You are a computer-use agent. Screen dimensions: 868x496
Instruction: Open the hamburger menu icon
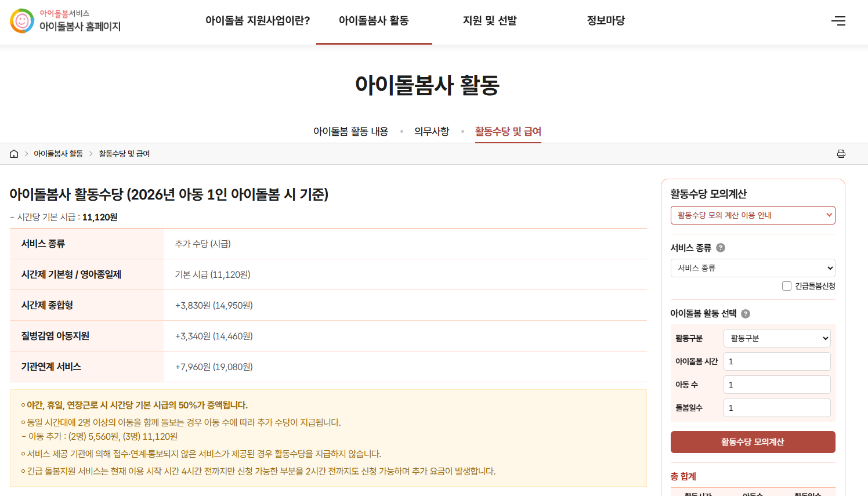pos(838,21)
